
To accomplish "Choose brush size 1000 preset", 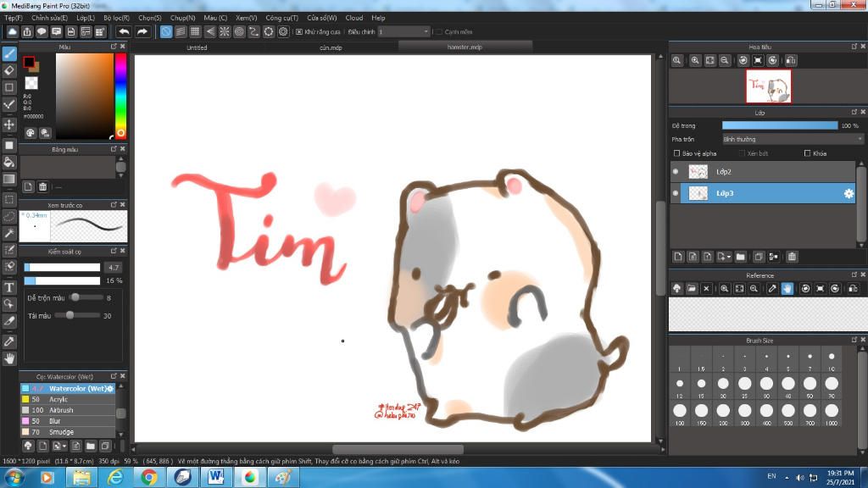I will point(832,413).
